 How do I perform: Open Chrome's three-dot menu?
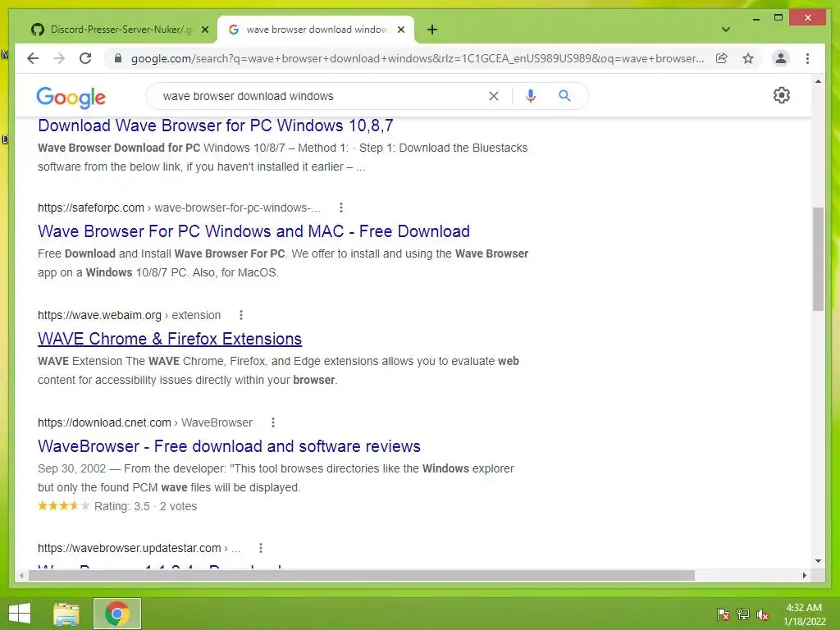tap(807, 58)
